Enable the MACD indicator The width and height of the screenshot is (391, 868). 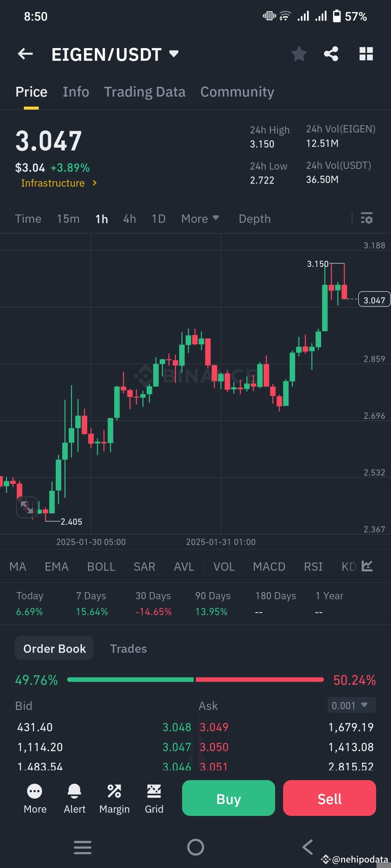(269, 566)
